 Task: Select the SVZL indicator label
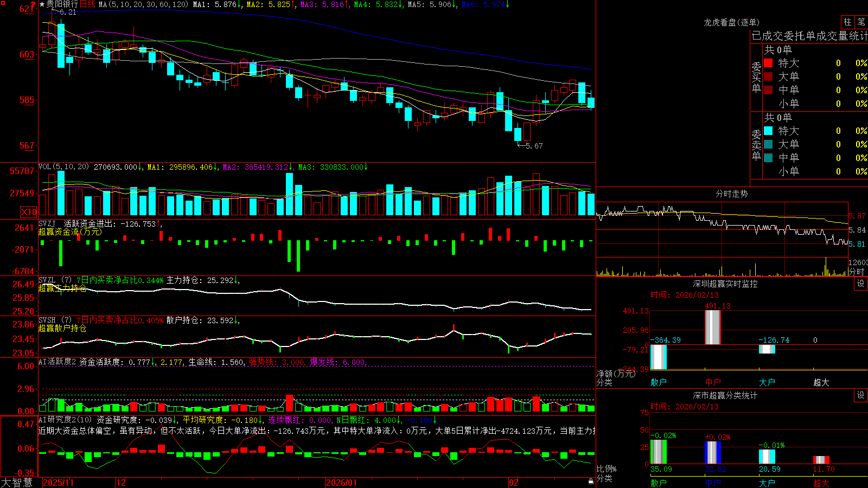(x=47, y=280)
